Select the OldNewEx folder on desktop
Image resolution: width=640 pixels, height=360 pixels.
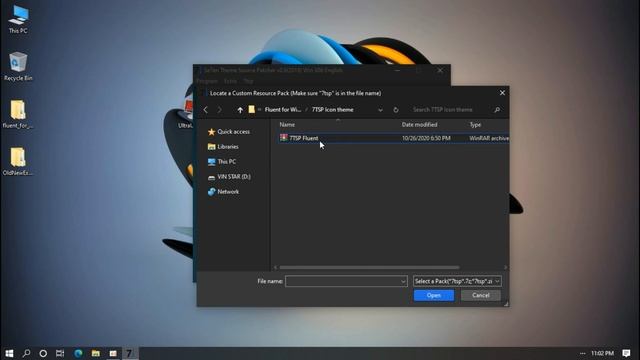coord(18,161)
